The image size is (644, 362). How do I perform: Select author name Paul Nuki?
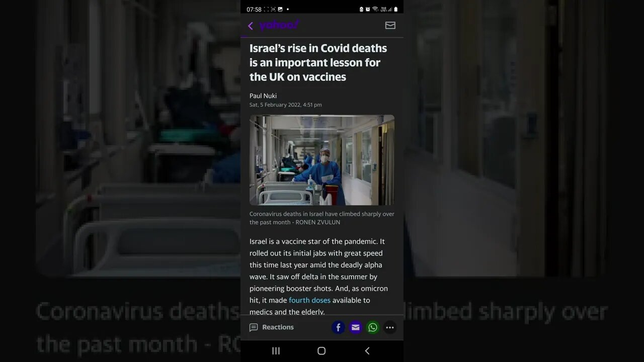pos(263,96)
